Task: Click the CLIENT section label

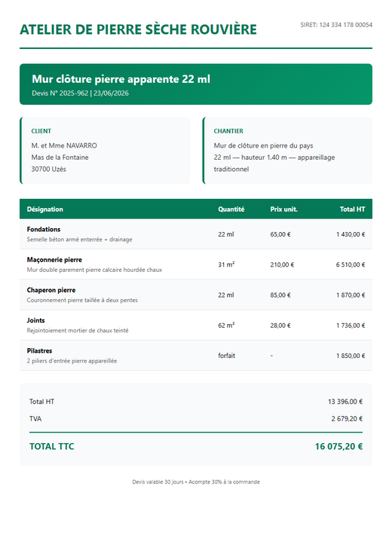Action: pos(41,131)
